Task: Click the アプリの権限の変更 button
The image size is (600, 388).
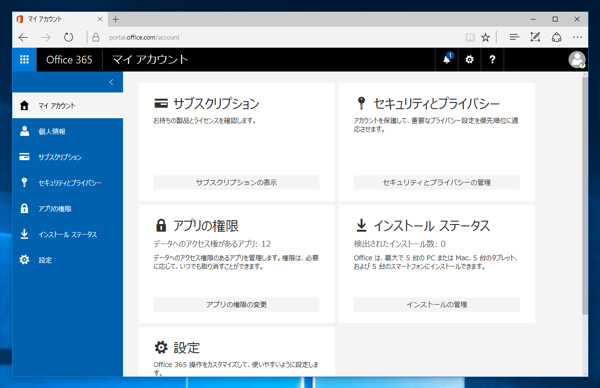Action: [x=236, y=305]
